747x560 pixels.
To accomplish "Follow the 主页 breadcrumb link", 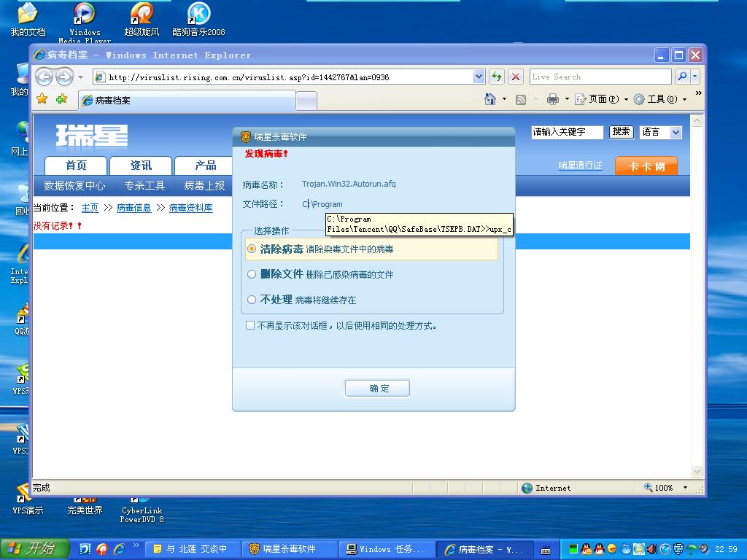I will pyautogui.click(x=90, y=208).
